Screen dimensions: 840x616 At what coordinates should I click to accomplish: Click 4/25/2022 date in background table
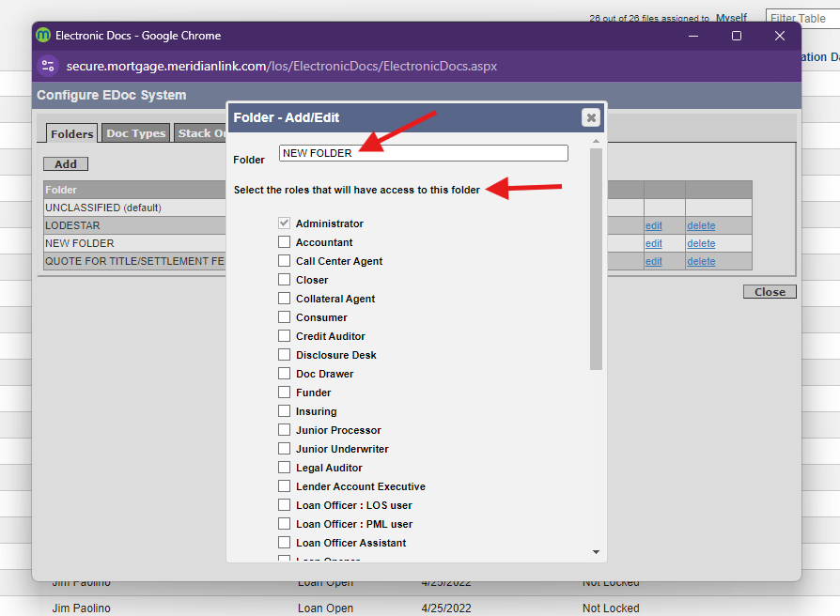446,608
